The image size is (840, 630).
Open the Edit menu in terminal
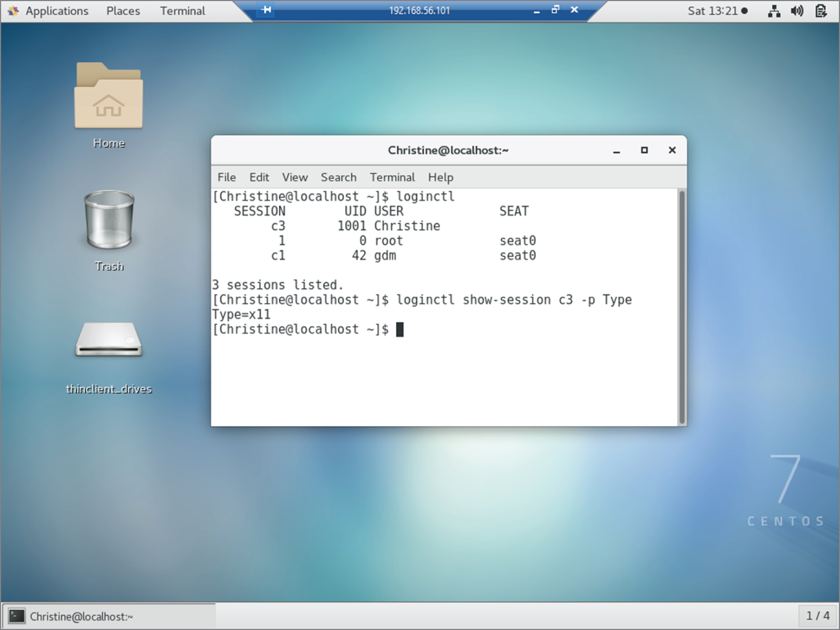pos(259,178)
